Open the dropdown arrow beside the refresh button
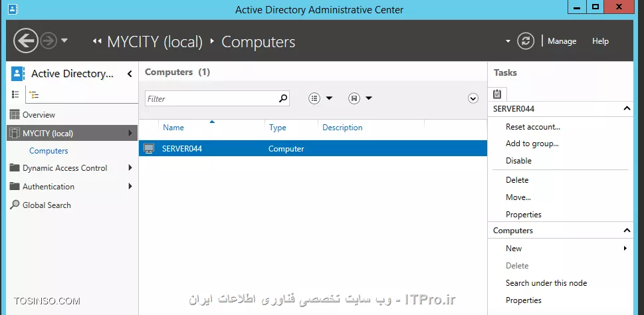The image size is (644, 315). tap(508, 41)
